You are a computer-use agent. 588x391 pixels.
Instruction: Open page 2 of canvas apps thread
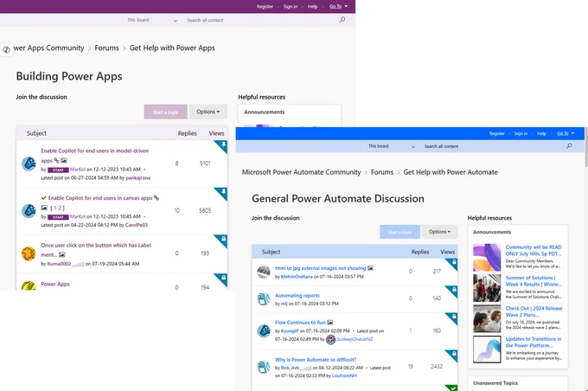pyautogui.click(x=60, y=208)
